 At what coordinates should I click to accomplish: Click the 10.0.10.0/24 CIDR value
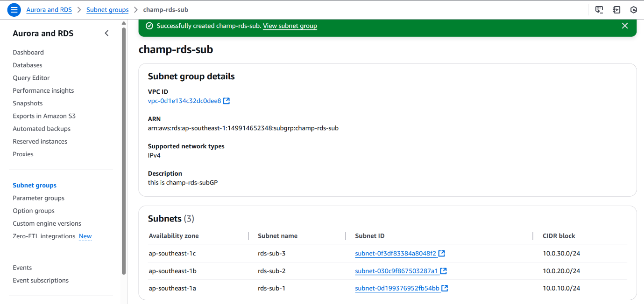[561, 289]
